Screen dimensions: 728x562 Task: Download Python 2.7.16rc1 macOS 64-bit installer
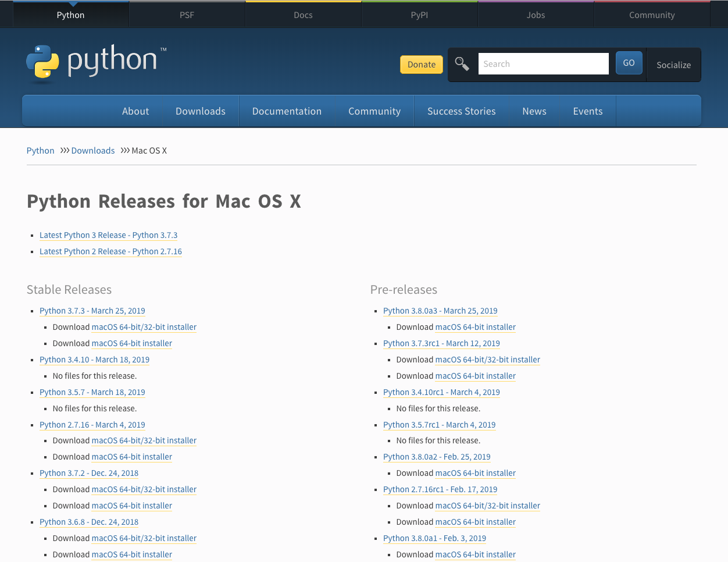pyautogui.click(x=476, y=522)
